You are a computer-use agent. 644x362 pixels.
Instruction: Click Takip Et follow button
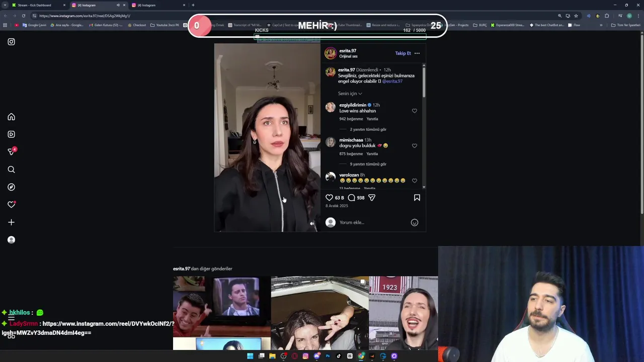[403, 53]
